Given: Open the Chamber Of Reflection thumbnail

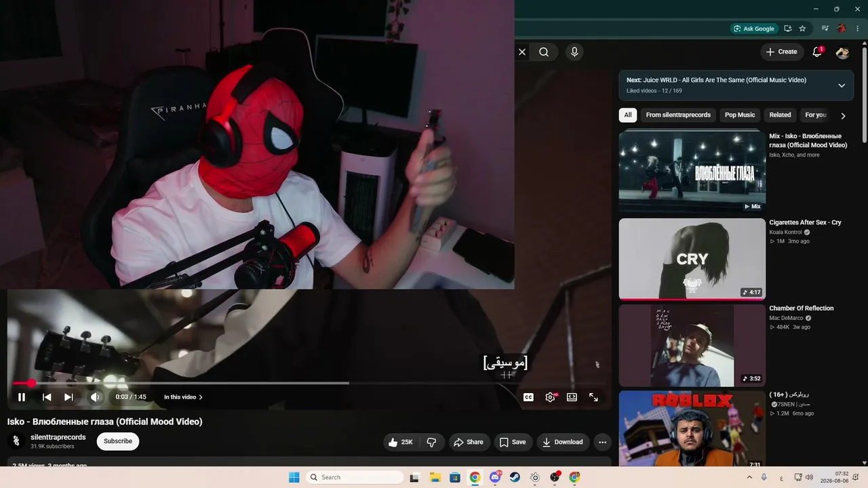Looking at the screenshot, I should [x=692, y=346].
